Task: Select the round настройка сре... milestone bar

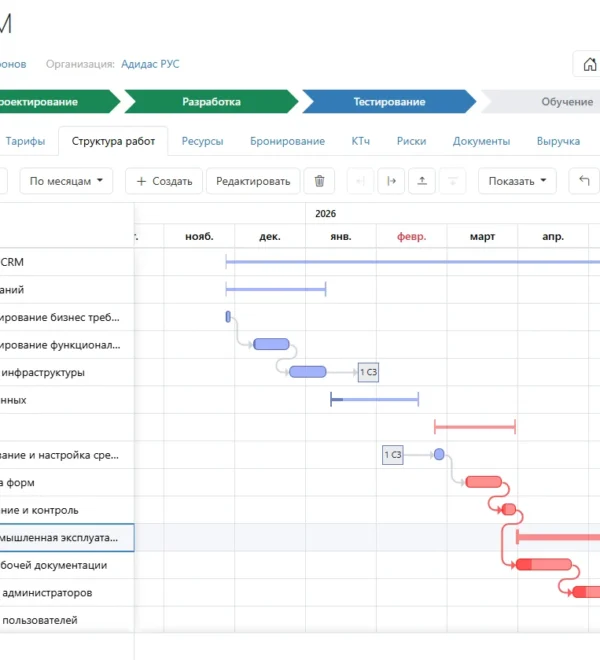Action: (x=439, y=454)
